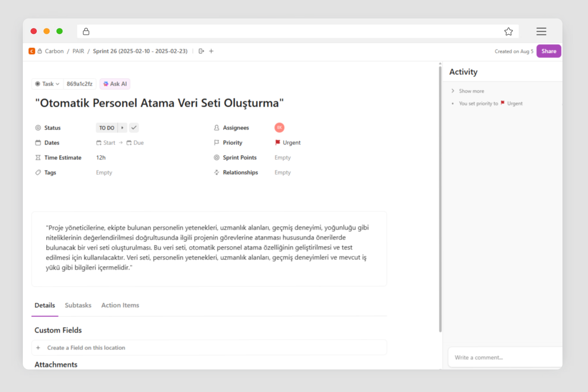
Task: Open the browser hamburger menu
Action: [541, 31]
